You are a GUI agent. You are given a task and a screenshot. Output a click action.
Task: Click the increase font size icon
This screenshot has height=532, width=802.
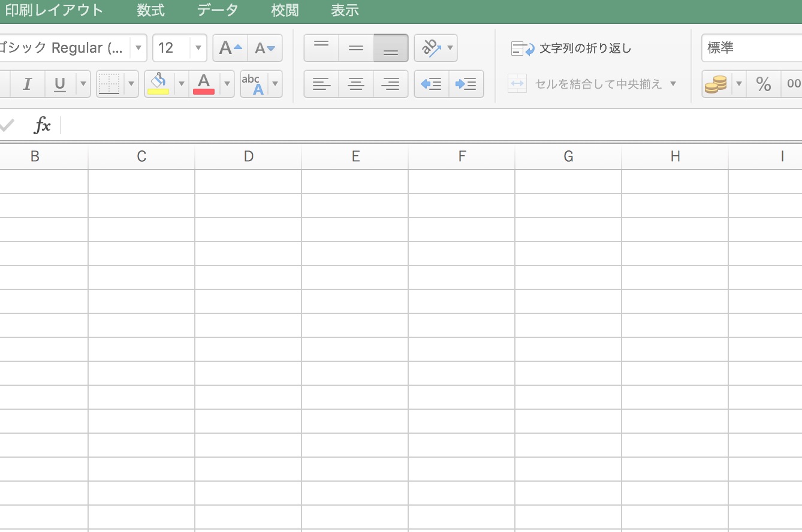point(230,48)
